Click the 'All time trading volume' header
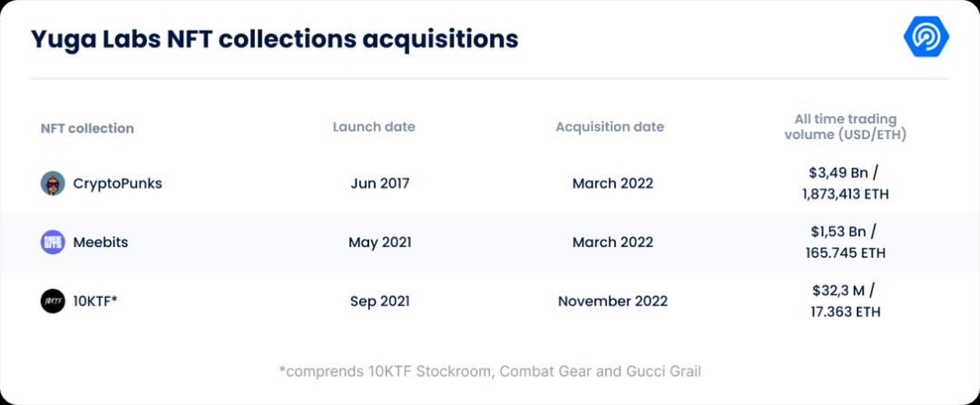The height and width of the screenshot is (405, 980). (845, 126)
